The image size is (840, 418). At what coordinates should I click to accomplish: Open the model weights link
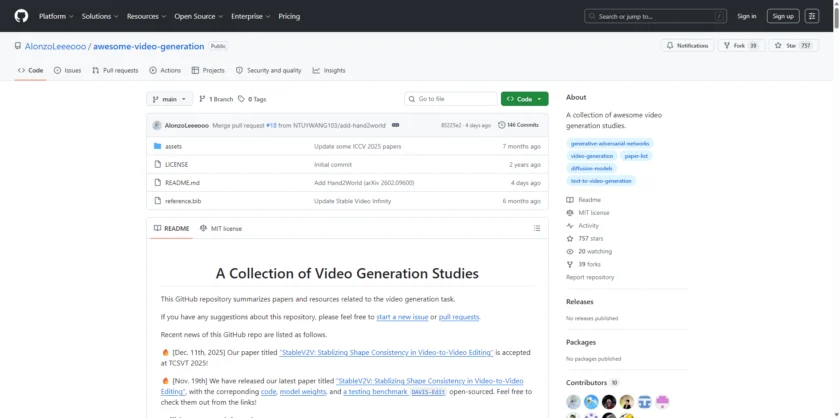tap(303, 392)
